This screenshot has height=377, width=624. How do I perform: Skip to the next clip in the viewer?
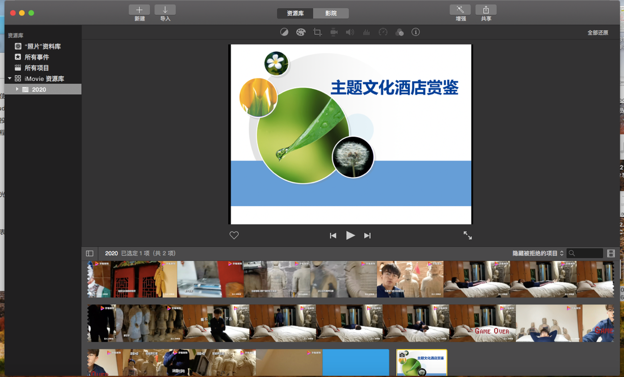tap(367, 236)
